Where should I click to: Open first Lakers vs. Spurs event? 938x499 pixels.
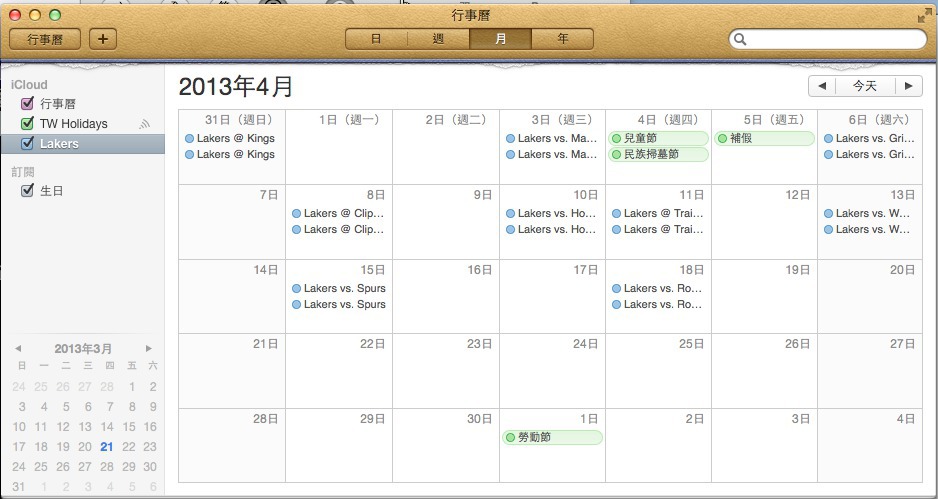pyautogui.click(x=339, y=288)
